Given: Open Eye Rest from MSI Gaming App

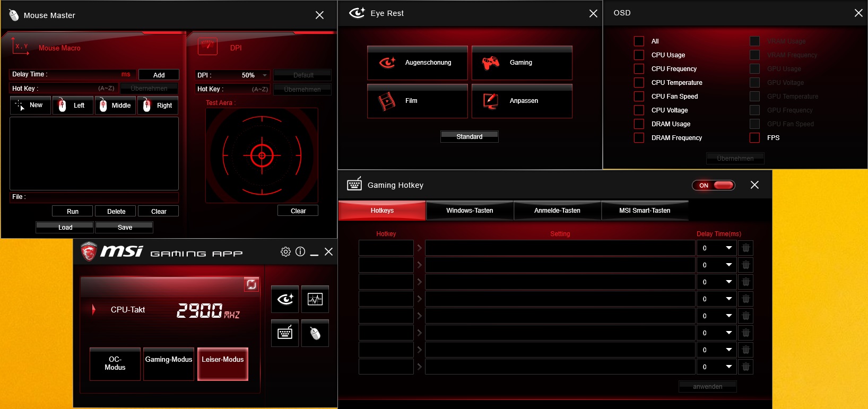Looking at the screenshot, I should (x=285, y=299).
